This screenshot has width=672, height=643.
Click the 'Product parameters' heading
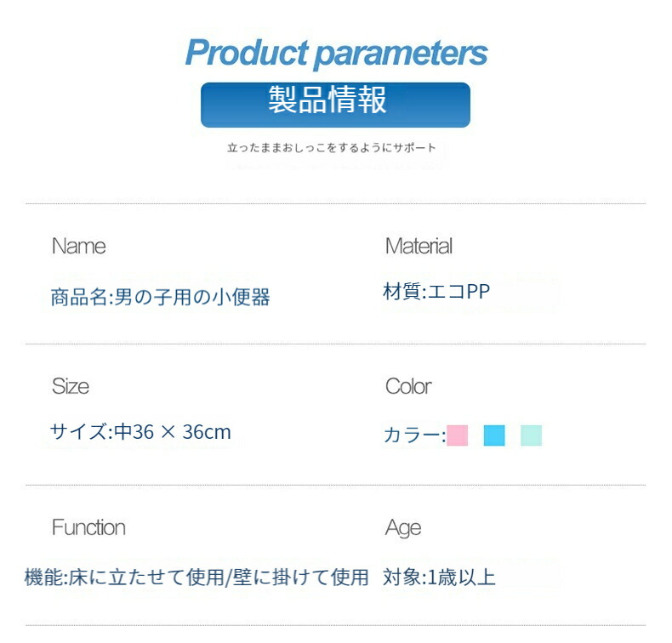(x=336, y=53)
